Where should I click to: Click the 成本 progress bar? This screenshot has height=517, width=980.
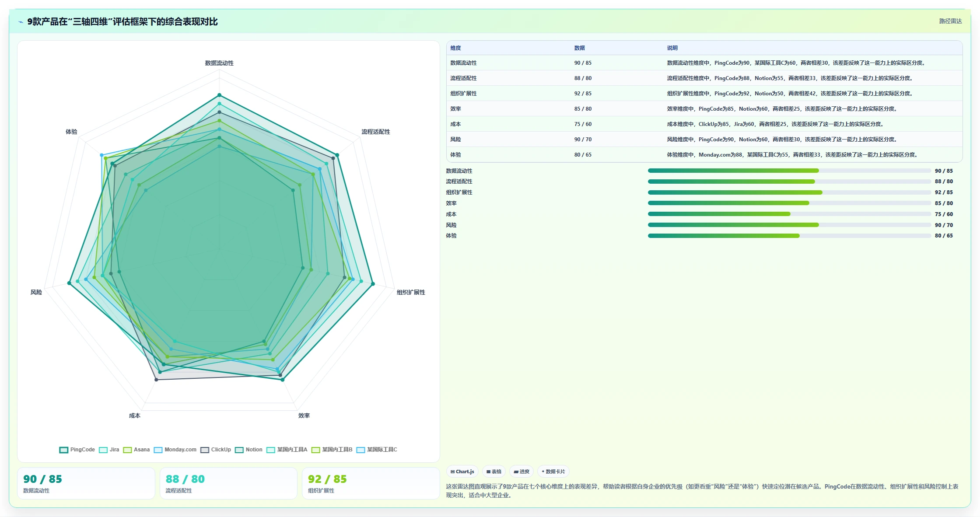[x=789, y=214]
